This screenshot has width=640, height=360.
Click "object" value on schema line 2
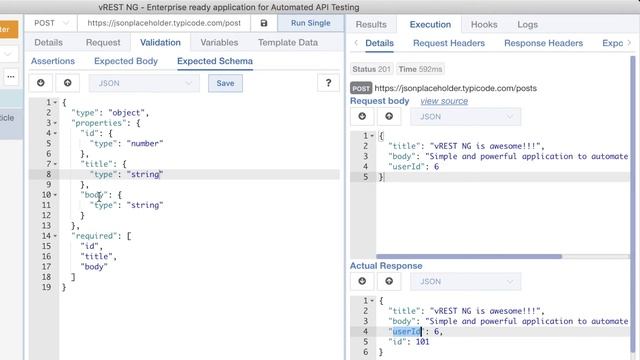(126, 113)
